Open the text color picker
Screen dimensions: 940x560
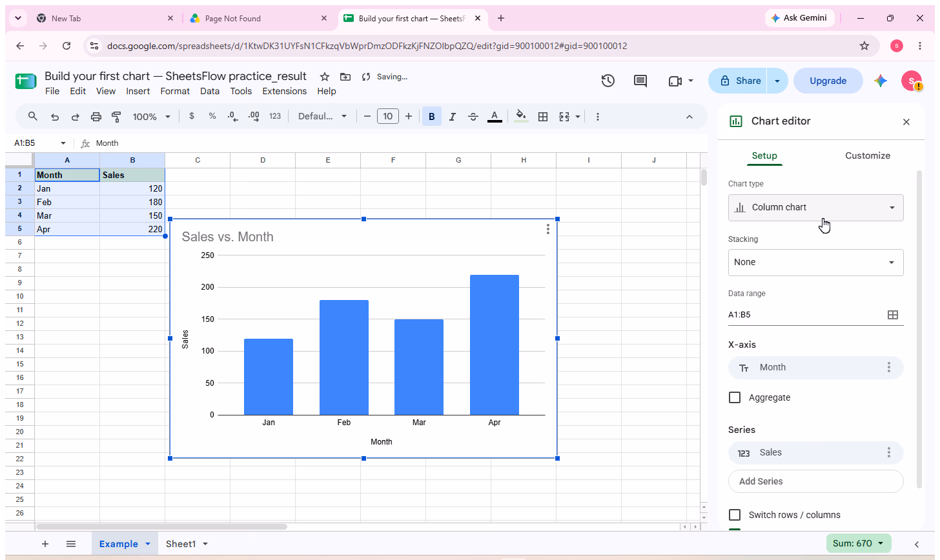[x=495, y=117]
